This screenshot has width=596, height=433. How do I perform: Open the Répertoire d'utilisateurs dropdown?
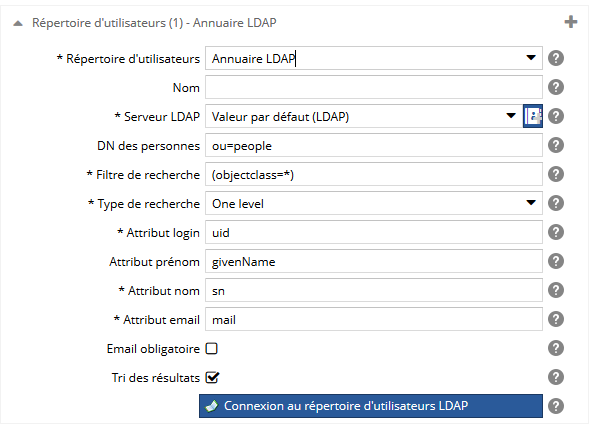(374, 59)
